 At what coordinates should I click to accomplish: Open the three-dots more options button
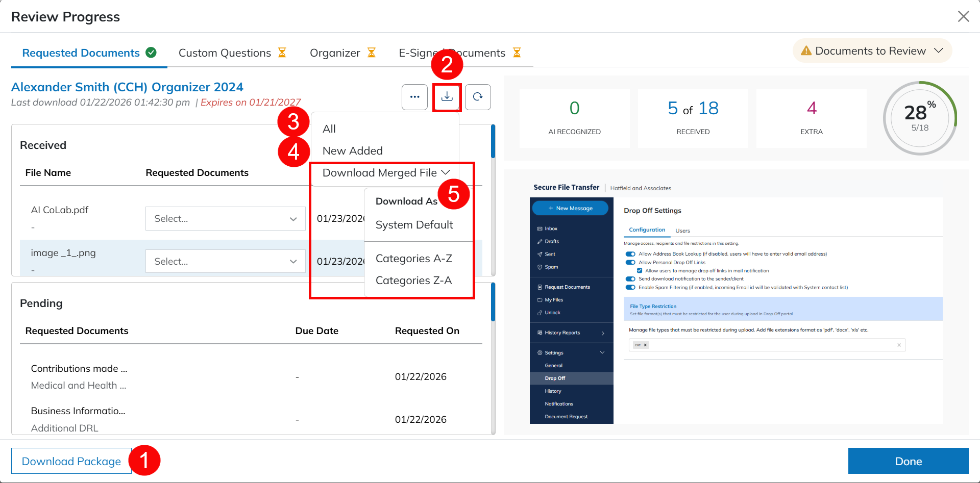point(414,97)
